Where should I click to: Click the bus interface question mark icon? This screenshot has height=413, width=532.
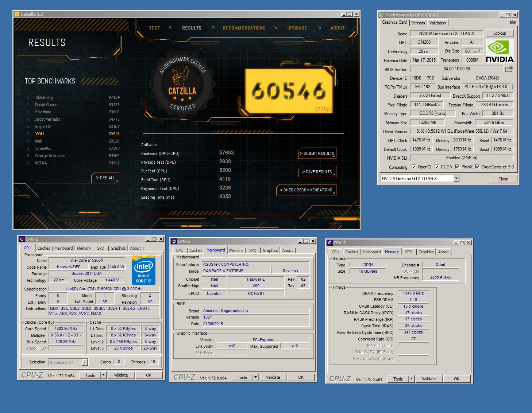pyautogui.click(x=512, y=87)
